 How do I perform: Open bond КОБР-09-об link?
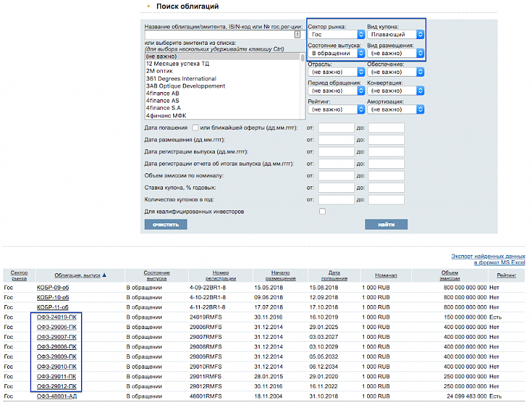[53, 288]
